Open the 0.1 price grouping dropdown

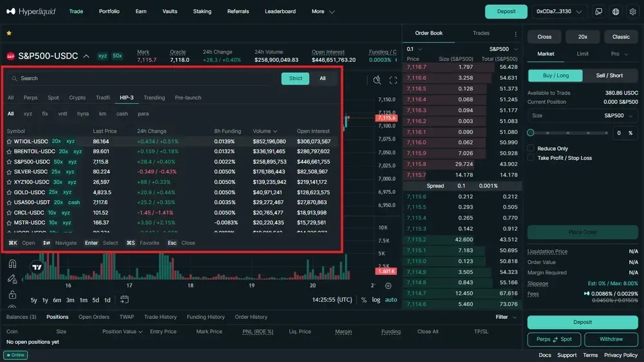tap(414, 49)
